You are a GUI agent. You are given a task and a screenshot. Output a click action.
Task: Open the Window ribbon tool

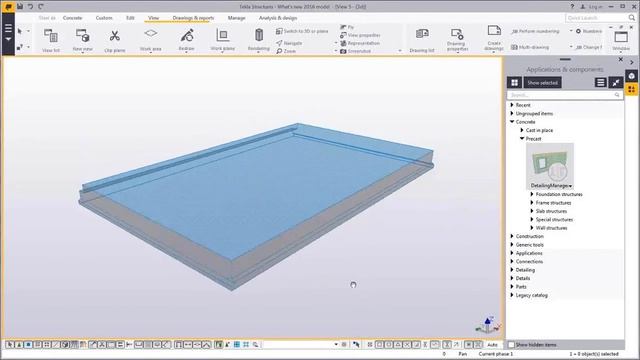(621, 40)
